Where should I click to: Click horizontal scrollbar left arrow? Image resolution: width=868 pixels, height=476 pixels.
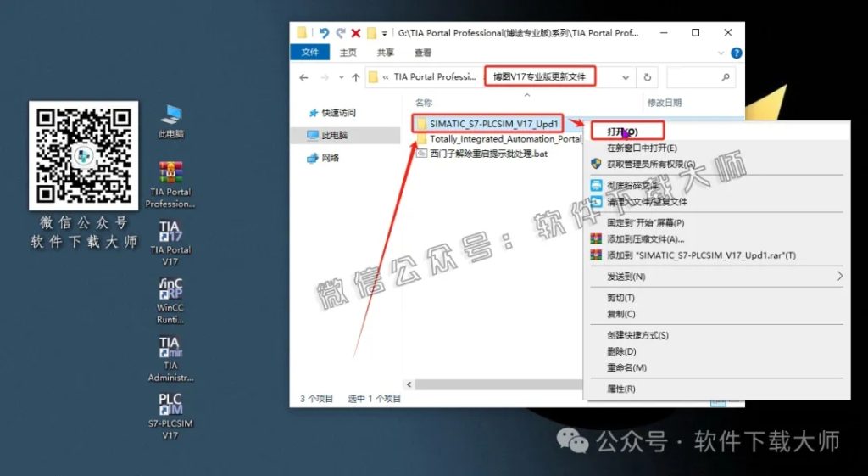(409, 384)
